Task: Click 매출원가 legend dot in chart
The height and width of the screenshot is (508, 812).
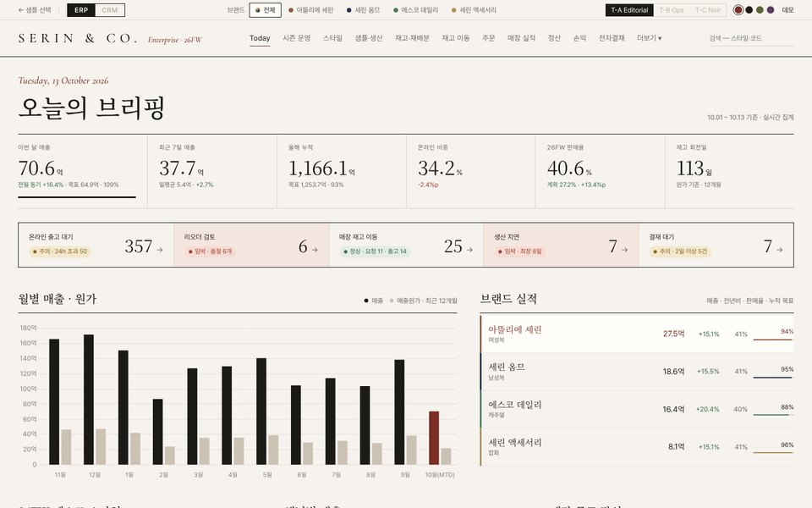Action: pyautogui.click(x=392, y=301)
